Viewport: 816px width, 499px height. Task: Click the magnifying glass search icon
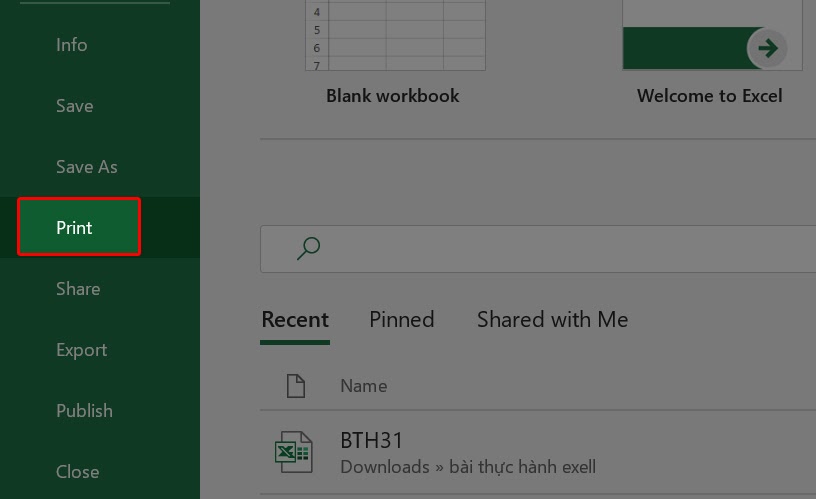click(x=309, y=248)
